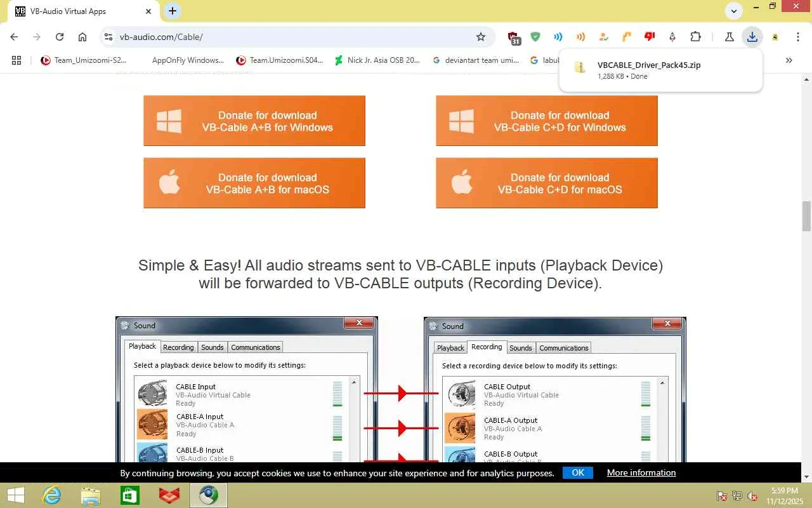Open the red shield extension showing 31
812x508 pixels.
[x=514, y=37]
